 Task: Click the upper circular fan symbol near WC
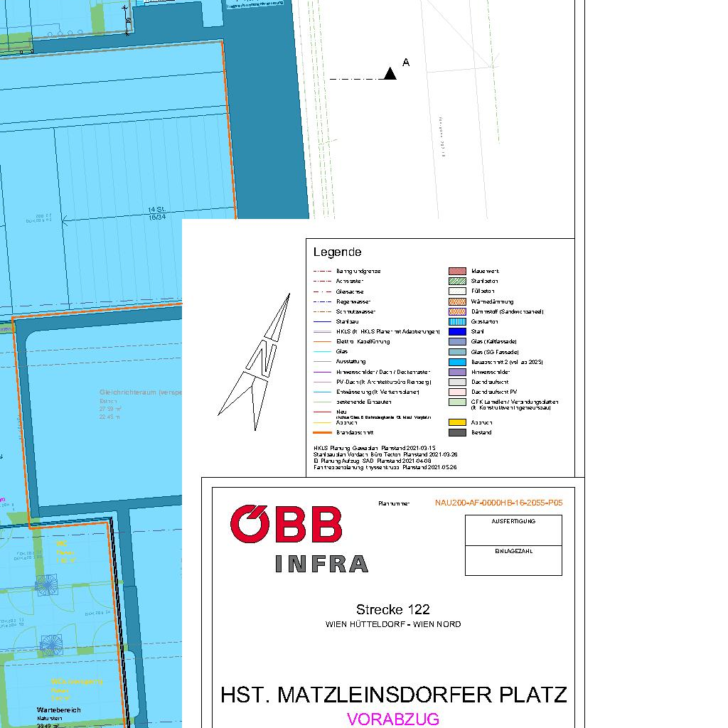48,586
